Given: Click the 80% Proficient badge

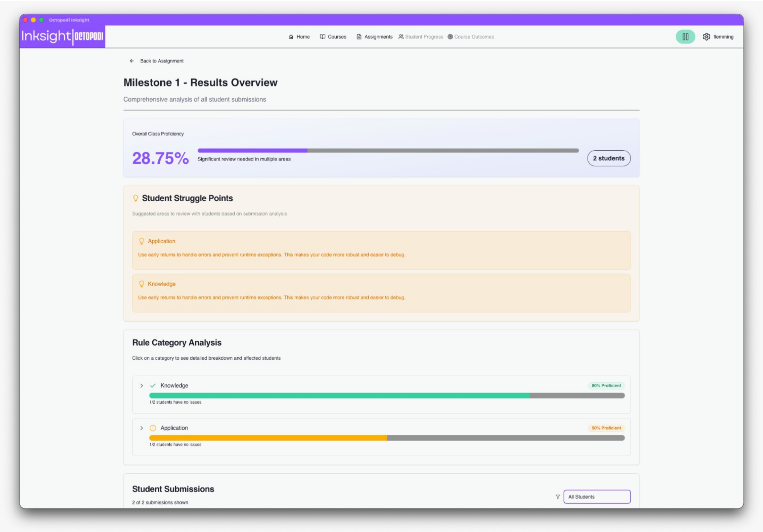Looking at the screenshot, I should 606,386.
